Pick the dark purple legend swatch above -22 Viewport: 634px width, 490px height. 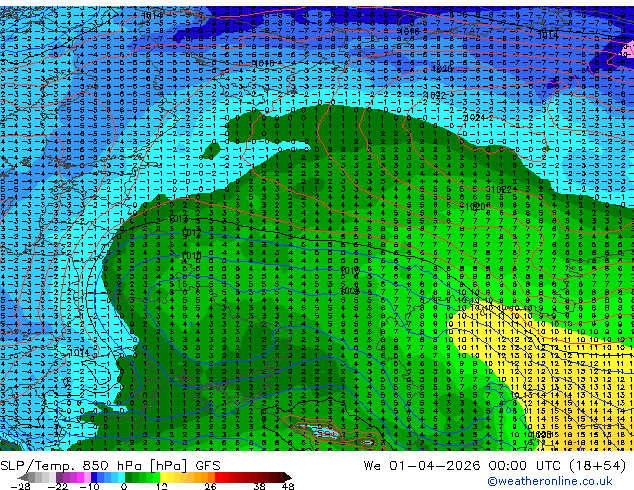click(x=59, y=477)
